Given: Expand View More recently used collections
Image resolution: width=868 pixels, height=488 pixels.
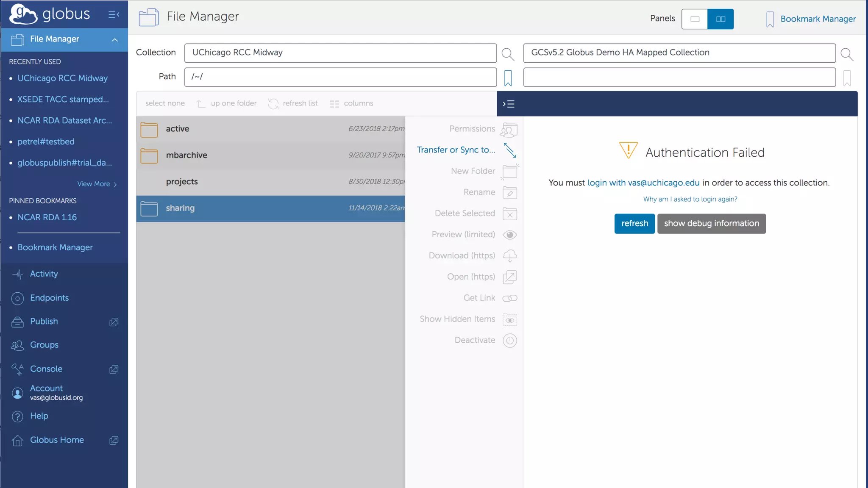Looking at the screenshot, I should point(97,184).
